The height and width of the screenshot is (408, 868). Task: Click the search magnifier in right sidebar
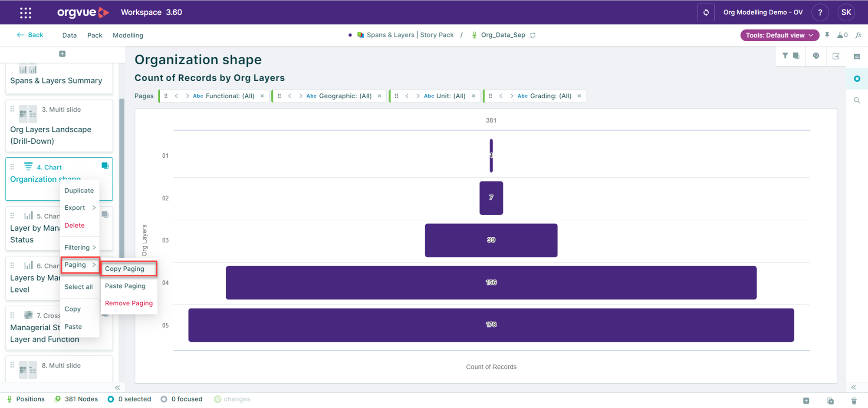point(857,100)
